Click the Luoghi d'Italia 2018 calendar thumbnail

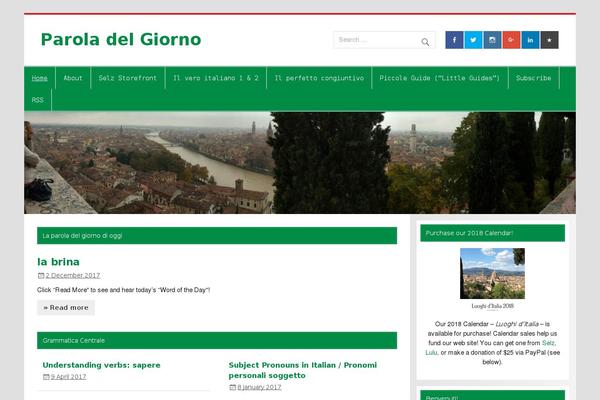tap(492, 273)
